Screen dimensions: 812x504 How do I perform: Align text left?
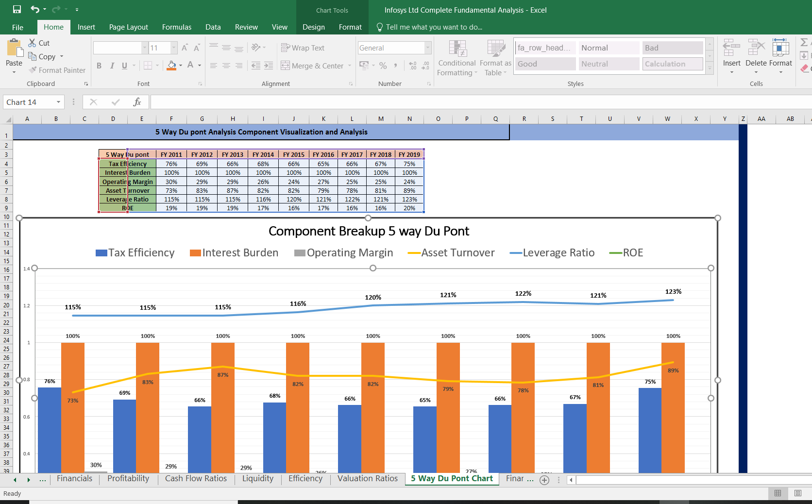tap(214, 66)
